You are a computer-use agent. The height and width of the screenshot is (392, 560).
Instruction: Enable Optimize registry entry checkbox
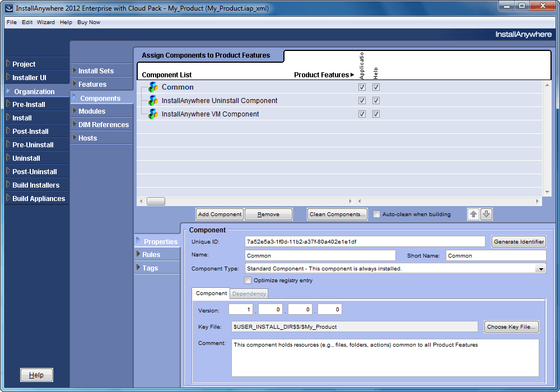(x=248, y=280)
